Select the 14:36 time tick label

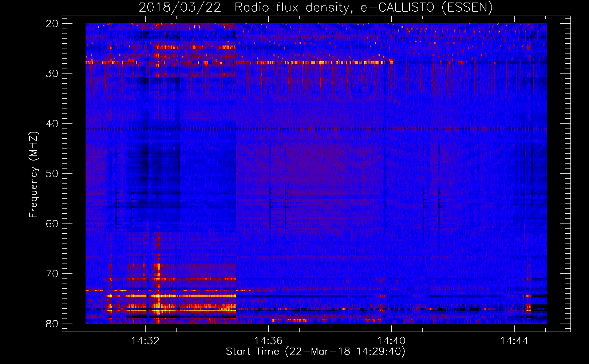[x=268, y=341]
